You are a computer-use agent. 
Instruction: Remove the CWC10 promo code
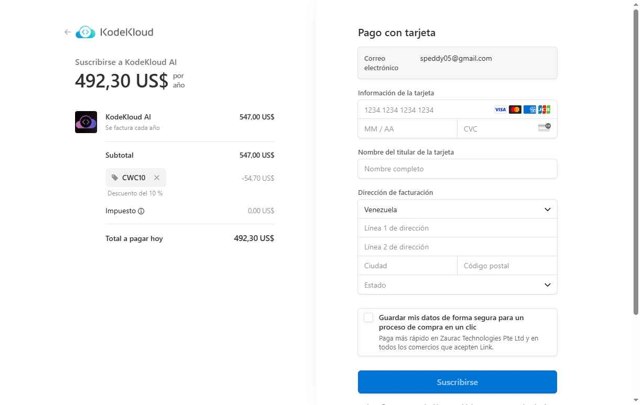(x=157, y=177)
